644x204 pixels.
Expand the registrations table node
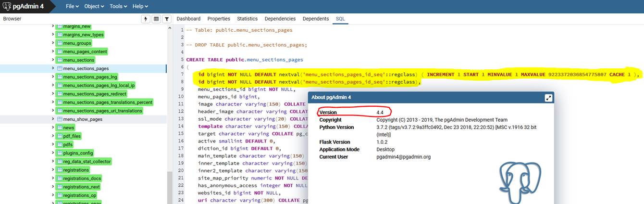pyautogui.click(x=53, y=170)
